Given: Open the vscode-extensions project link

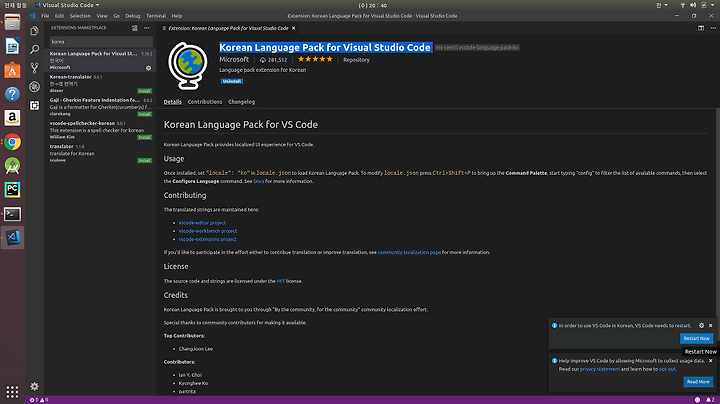Looking at the screenshot, I should [x=208, y=239].
